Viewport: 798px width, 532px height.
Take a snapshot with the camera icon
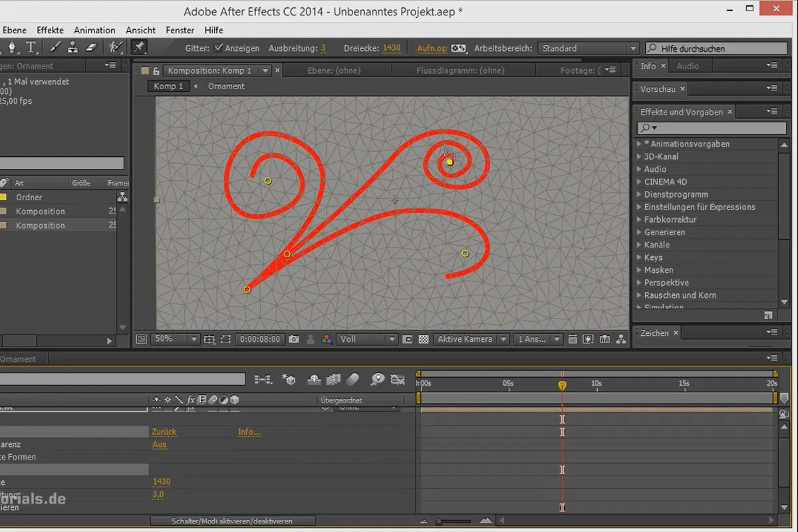(294, 339)
